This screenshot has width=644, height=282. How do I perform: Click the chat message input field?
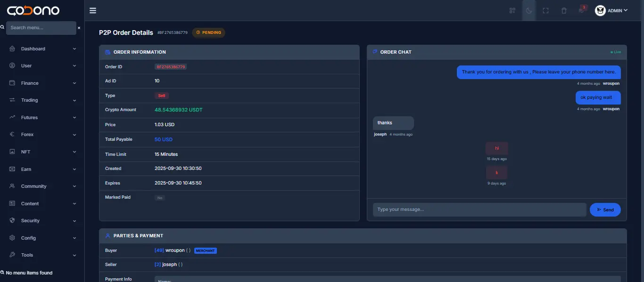click(479, 209)
